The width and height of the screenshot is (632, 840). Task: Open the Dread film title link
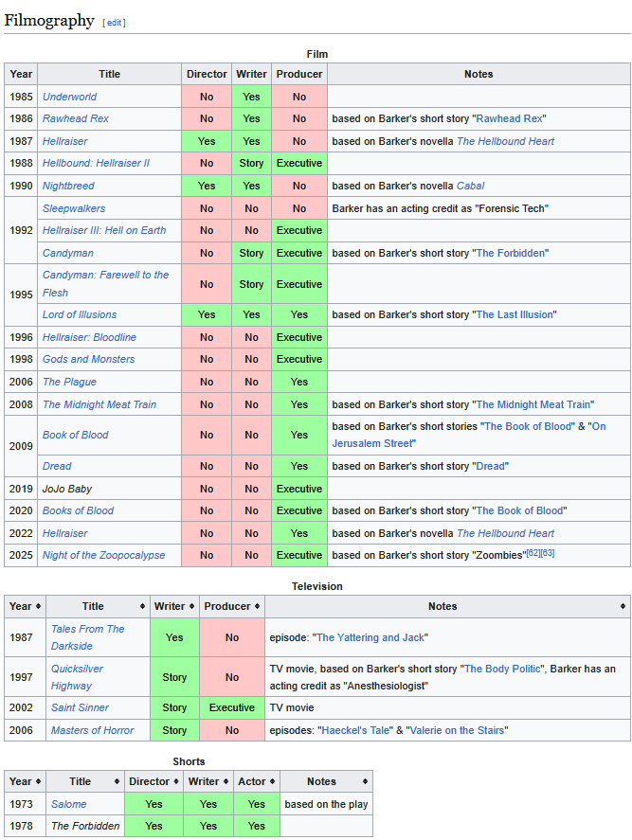pyautogui.click(x=57, y=467)
